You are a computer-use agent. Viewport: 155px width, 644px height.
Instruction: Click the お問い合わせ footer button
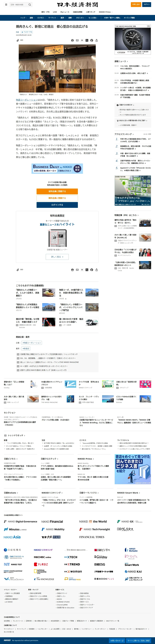[x=117, y=641]
